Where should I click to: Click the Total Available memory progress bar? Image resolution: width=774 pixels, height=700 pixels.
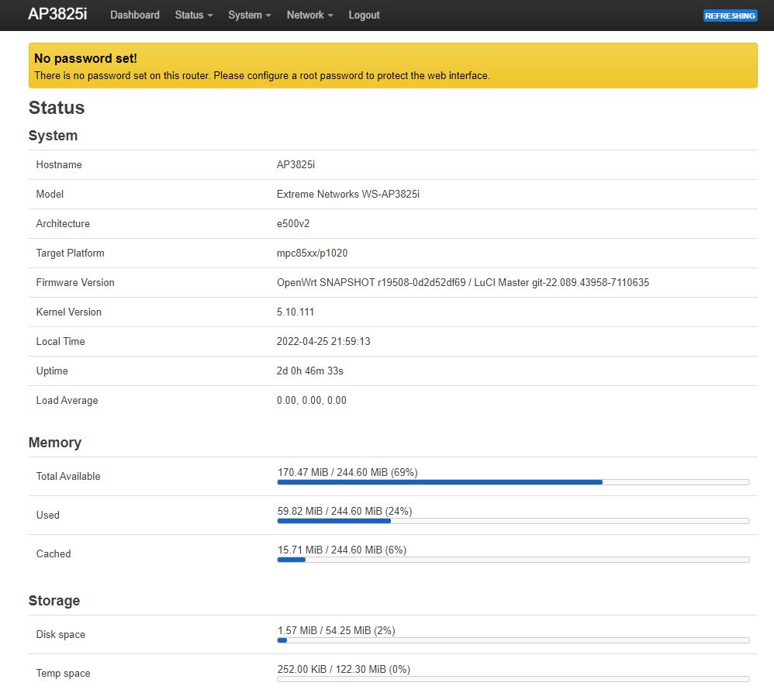click(x=513, y=481)
